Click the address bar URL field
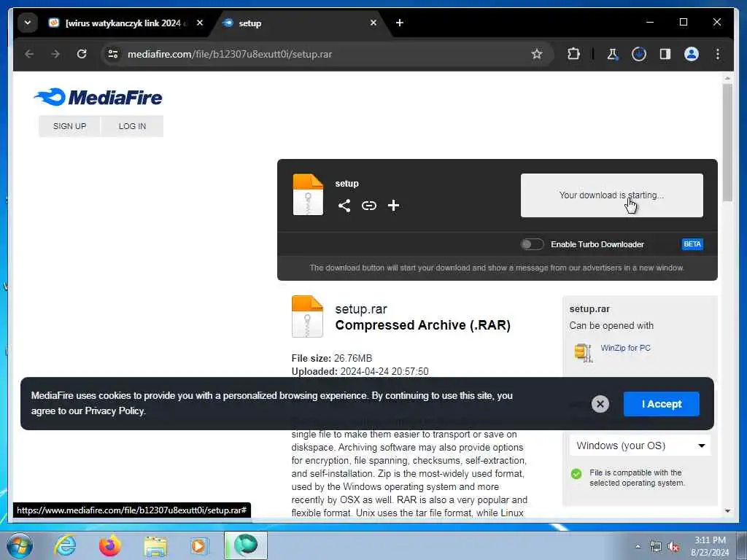Viewport: 747px width, 560px height. (x=327, y=54)
